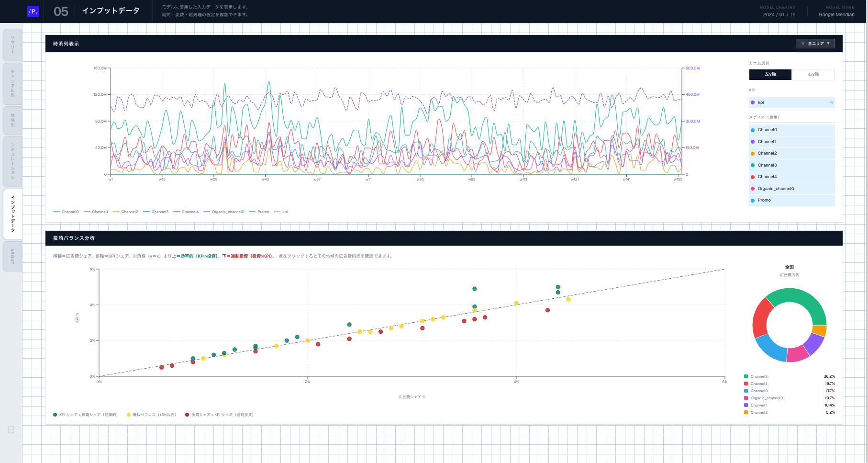Select the 左y軸 button
Screen dimensions: 868x463
click(x=770, y=74)
